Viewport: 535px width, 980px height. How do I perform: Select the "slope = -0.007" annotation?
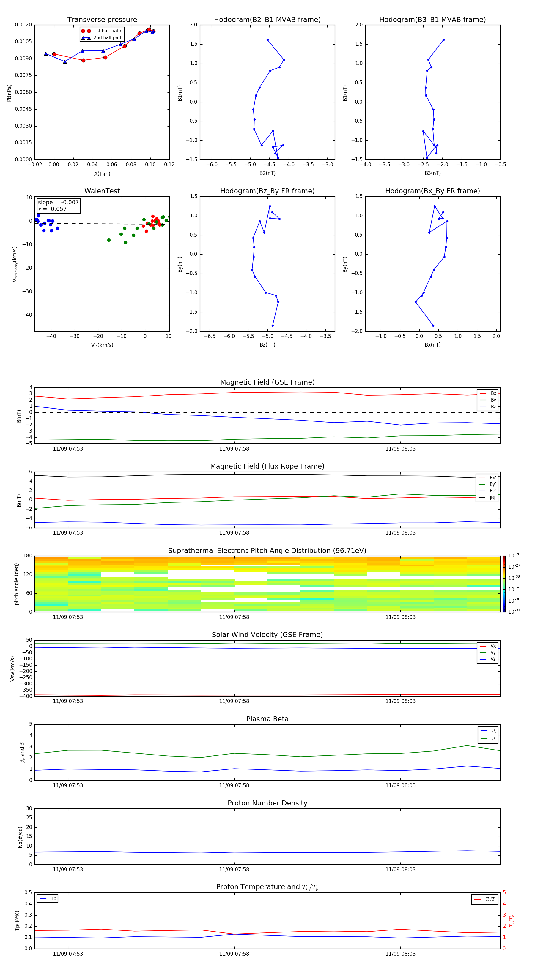pos(58,203)
